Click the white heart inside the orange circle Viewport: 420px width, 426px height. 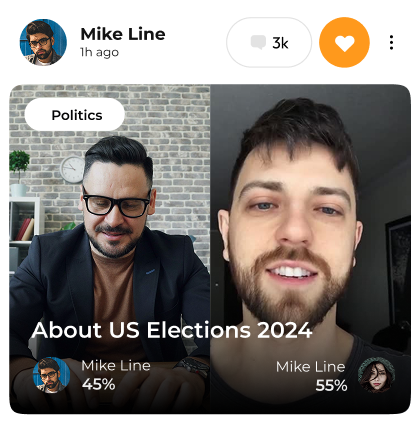point(344,43)
